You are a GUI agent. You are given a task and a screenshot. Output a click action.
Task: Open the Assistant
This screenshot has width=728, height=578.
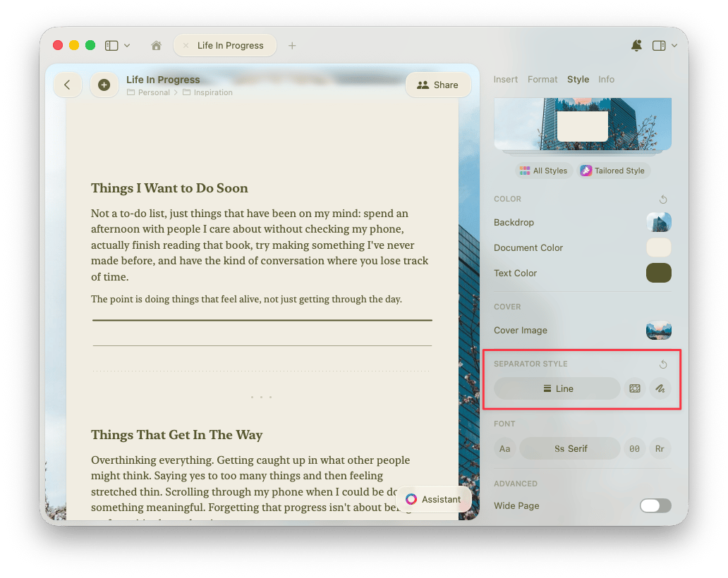434,499
